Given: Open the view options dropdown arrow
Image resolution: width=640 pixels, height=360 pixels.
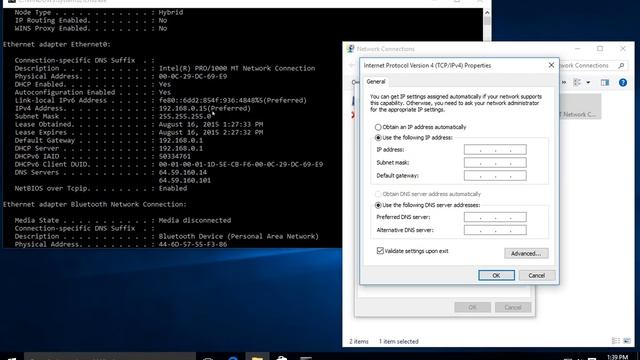Looking at the screenshot, I should tap(588, 82).
